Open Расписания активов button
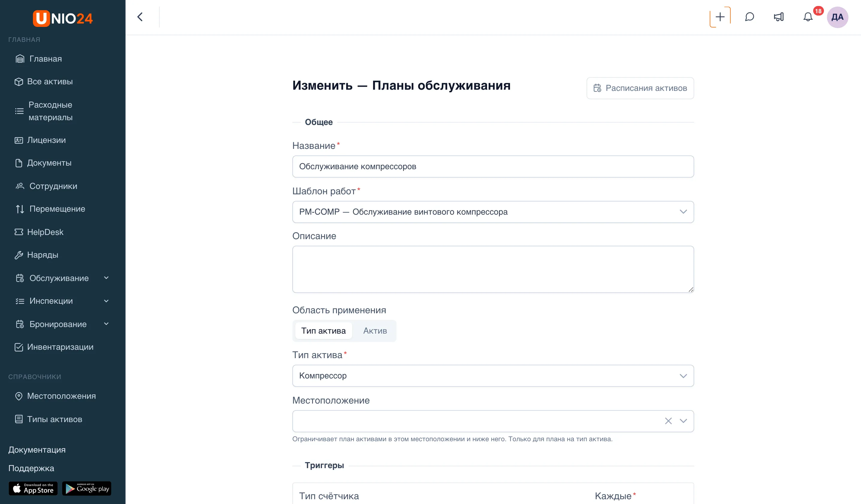 point(640,88)
